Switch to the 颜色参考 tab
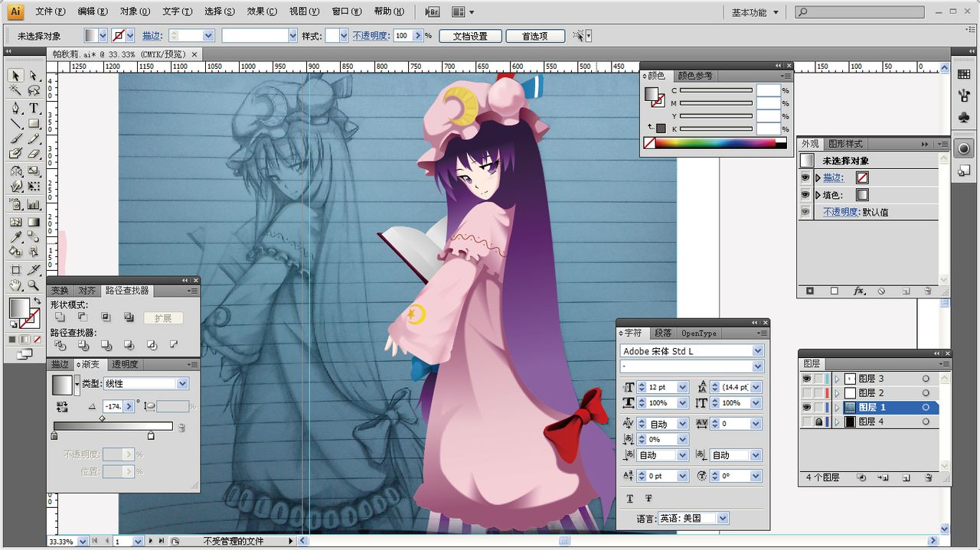This screenshot has width=980, height=550. (x=694, y=76)
